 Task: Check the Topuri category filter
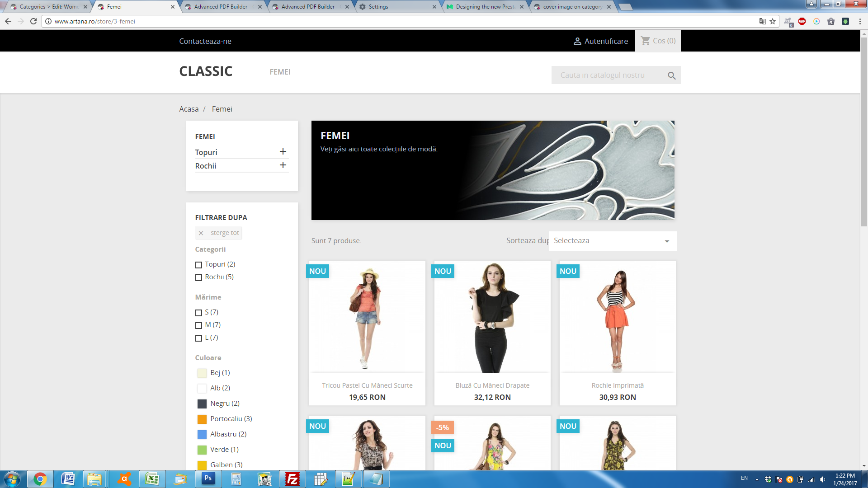tap(198, 265)
